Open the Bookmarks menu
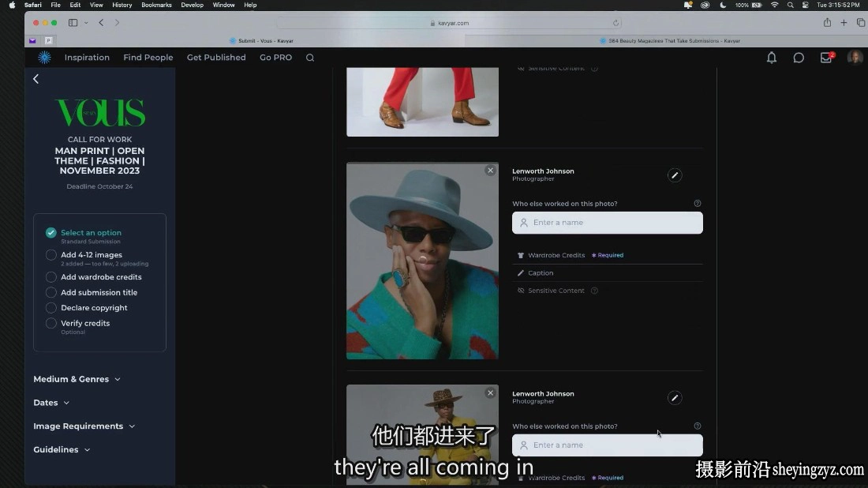 (156, 5)
